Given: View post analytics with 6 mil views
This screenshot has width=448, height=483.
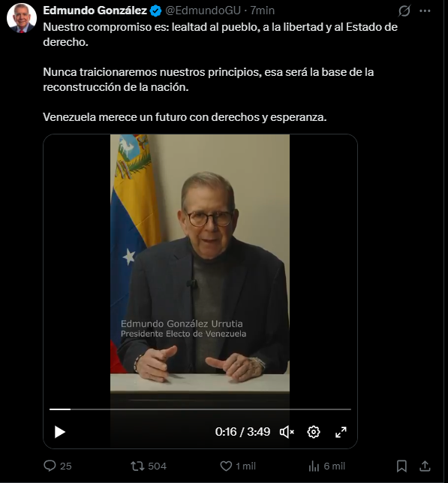Looking at the screenshot, I should (314, 466).
